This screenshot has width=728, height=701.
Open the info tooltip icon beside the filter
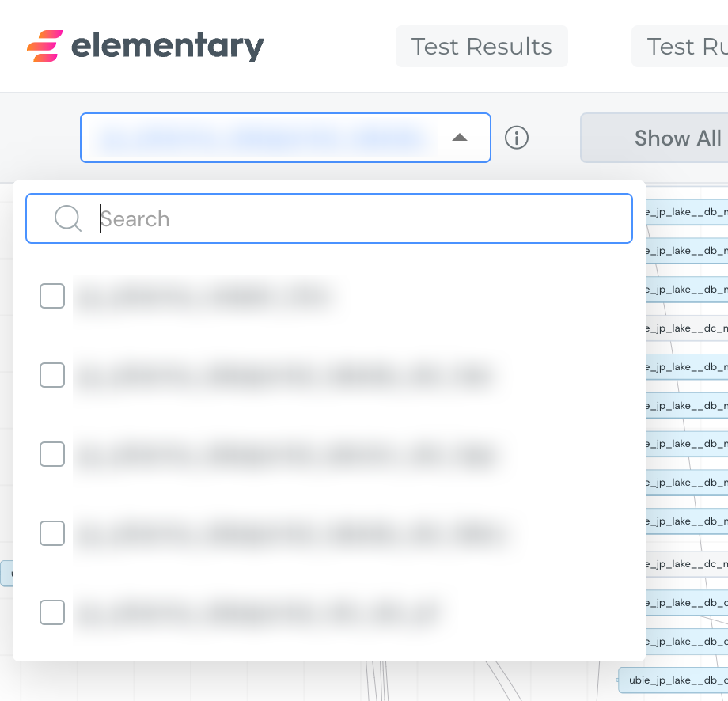[x=517, y=138]
